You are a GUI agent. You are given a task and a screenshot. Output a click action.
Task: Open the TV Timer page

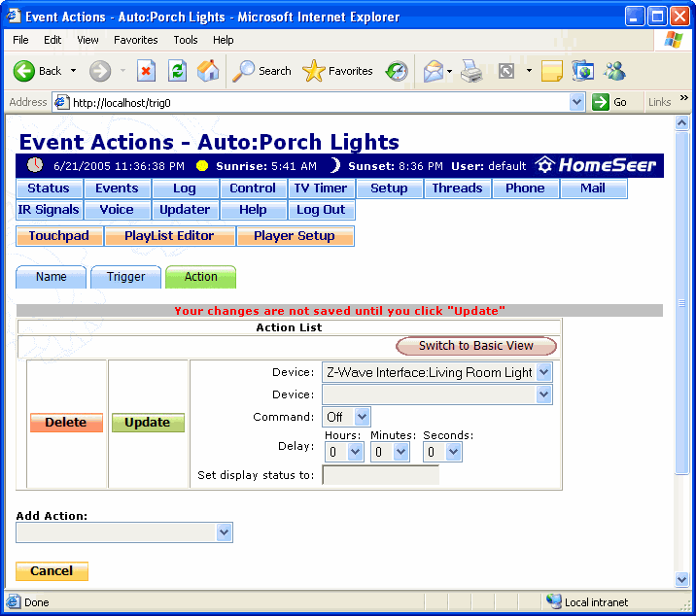point(321,188)
